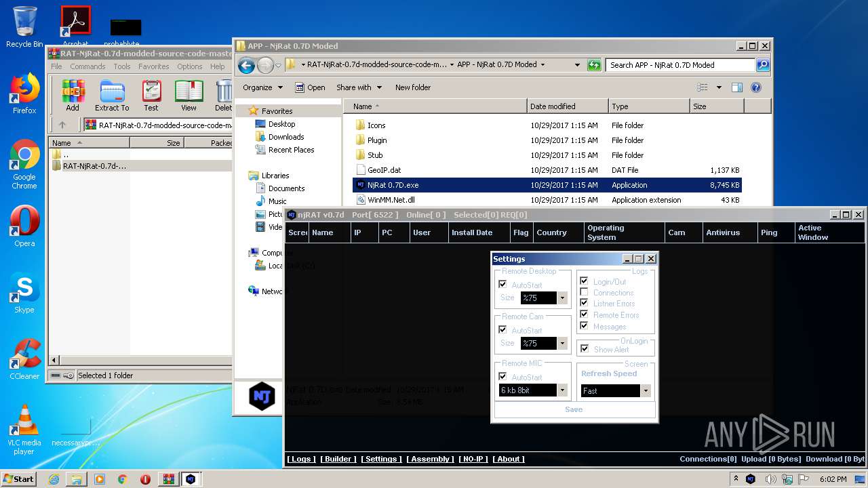This screenshot has height=488, width=868.
Task: Open Remote MIC quality dropdown
Action: pyautogui.click(x=562, y=390)
